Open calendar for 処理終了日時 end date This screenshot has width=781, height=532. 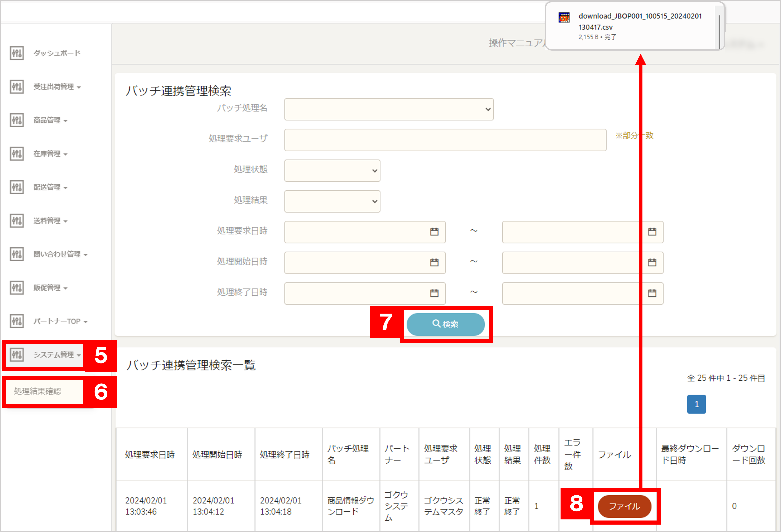652,293
